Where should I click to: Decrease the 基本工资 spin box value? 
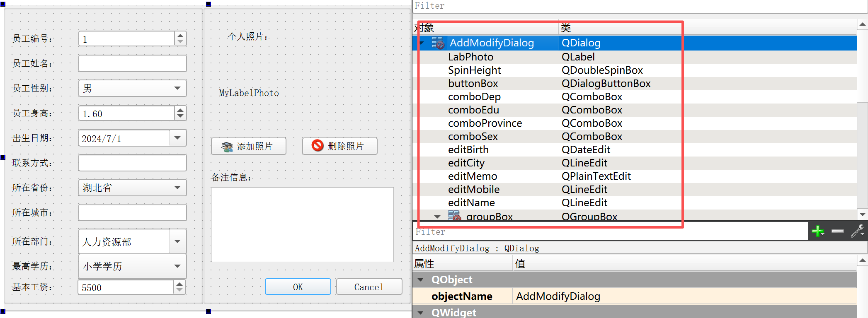179,290
